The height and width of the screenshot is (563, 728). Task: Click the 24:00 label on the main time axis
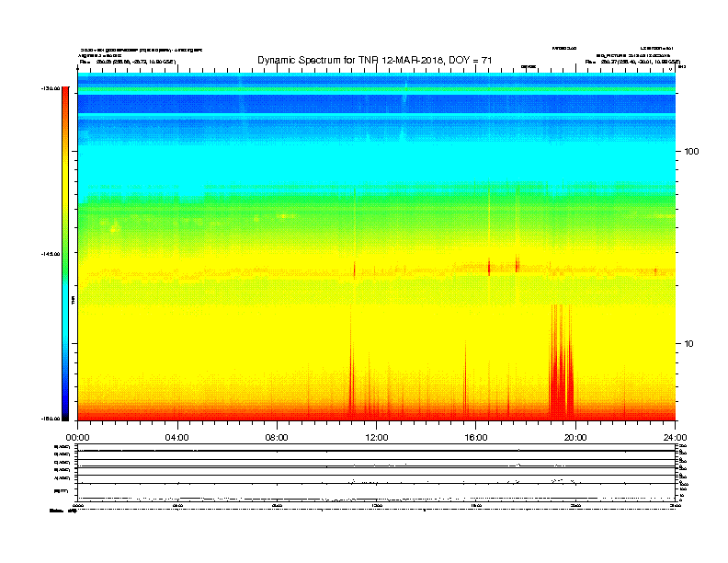pos(675,438)
